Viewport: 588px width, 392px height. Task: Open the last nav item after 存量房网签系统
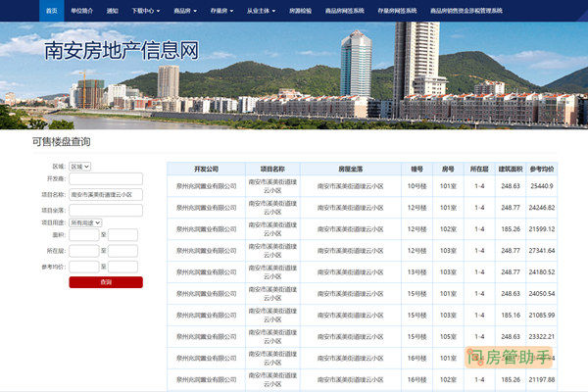[x=466, y=11]
